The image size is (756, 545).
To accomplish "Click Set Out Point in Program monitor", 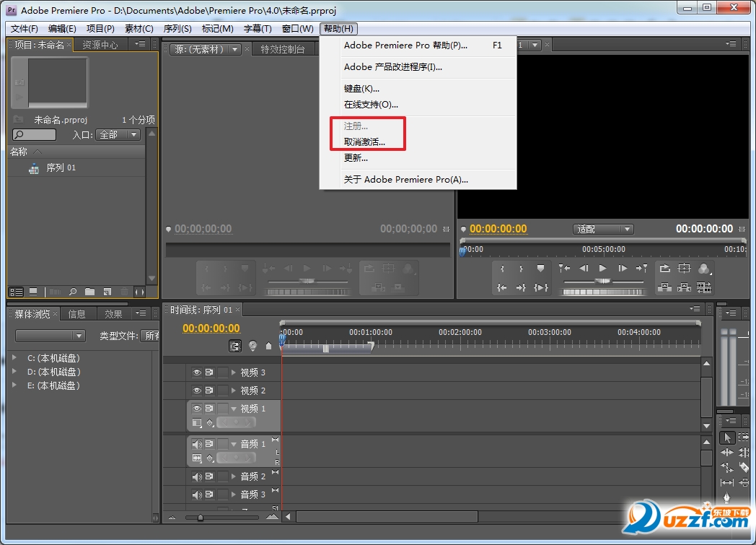I will [x=522, y=269].
